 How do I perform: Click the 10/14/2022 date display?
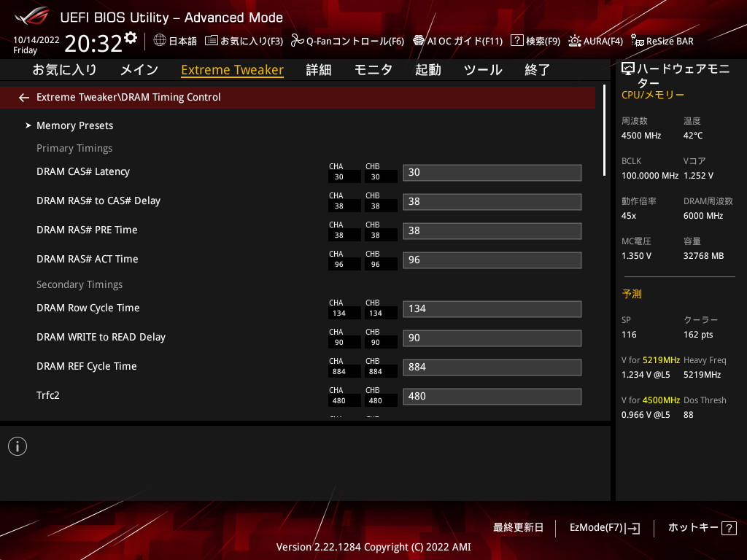[36, 40]
